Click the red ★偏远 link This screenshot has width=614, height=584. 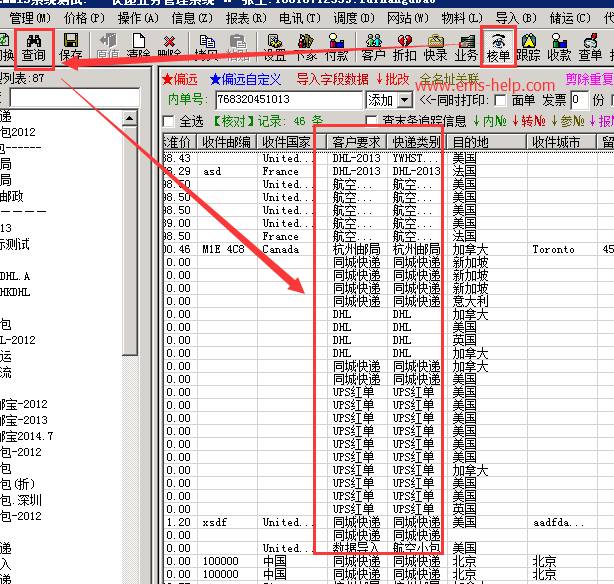point(180,80)
